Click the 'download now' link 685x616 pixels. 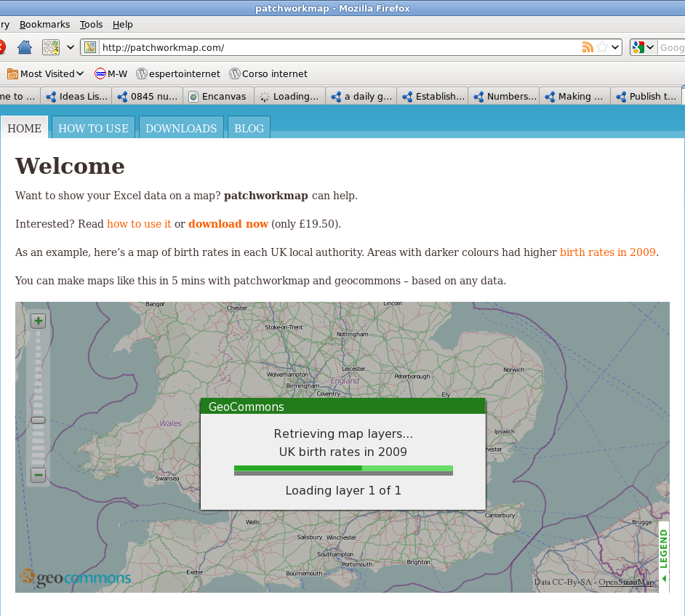pos(228,224)
